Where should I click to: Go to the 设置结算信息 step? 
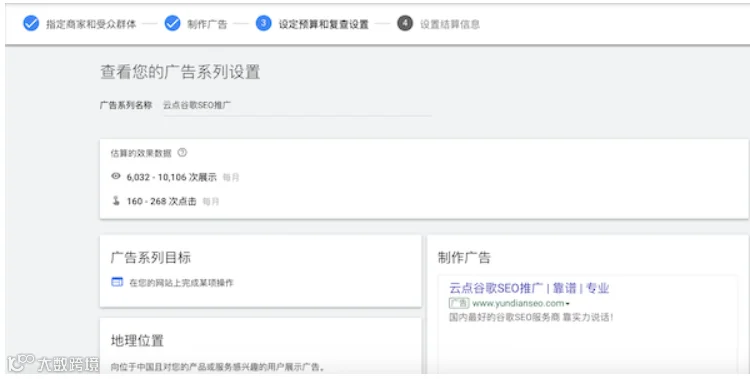(450, 24)
